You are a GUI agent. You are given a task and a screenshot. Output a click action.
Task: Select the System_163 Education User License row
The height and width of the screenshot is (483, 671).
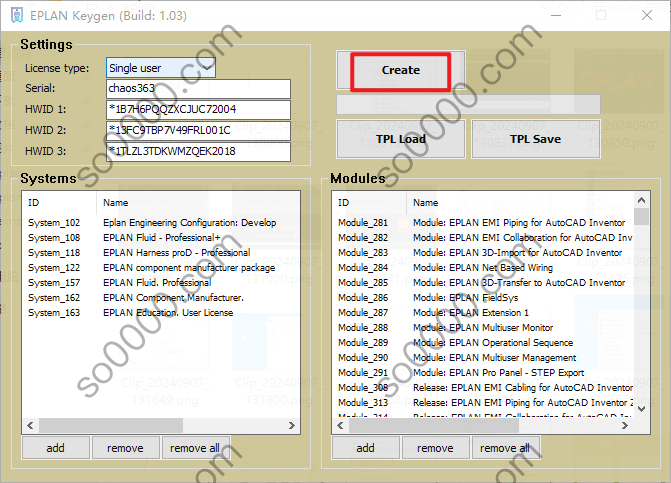[x=161, y=313]
